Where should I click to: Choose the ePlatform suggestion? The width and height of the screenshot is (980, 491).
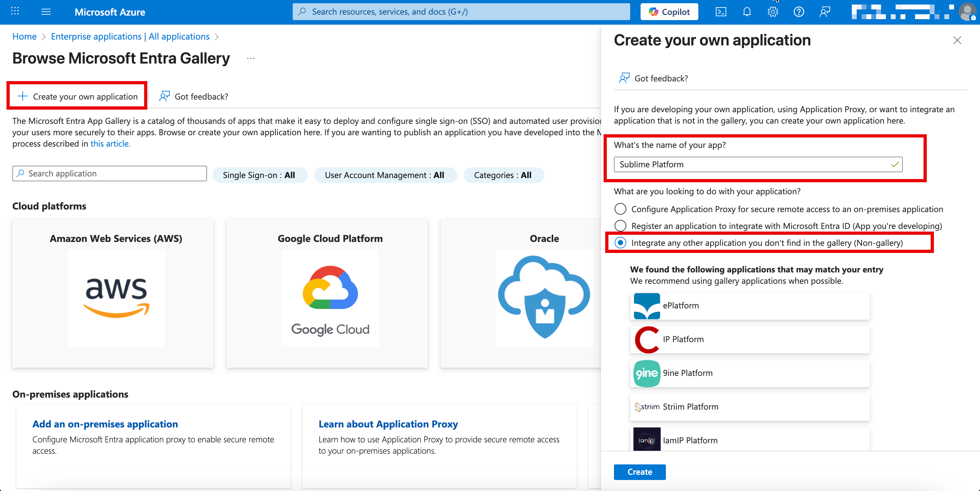[x=750, y=306]
